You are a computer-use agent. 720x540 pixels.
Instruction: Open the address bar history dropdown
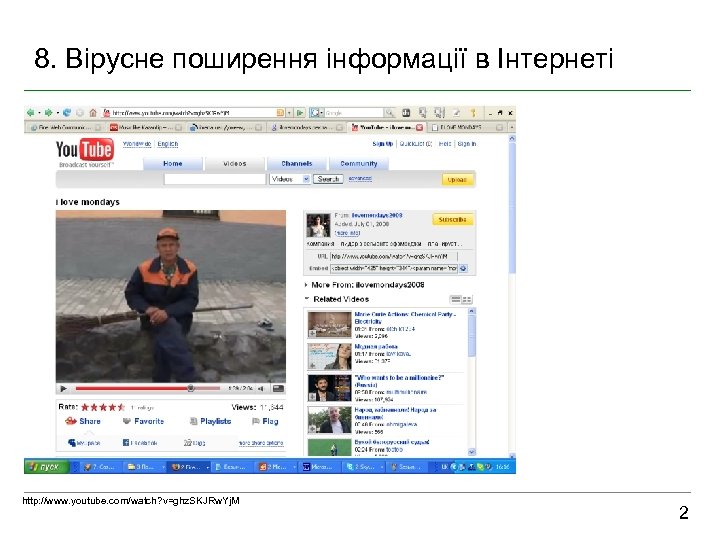pyautogui.click(x=289, y=112)
